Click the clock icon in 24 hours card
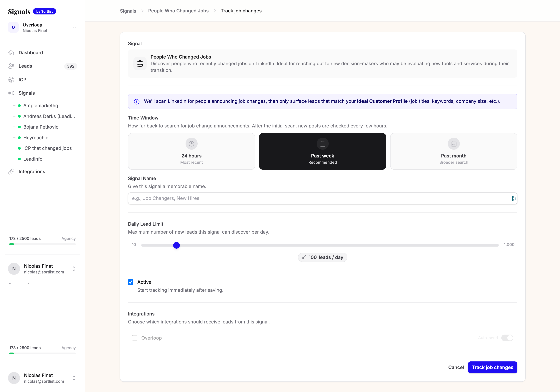This screenshot has height=392, width=560. (x=191, y=144)
